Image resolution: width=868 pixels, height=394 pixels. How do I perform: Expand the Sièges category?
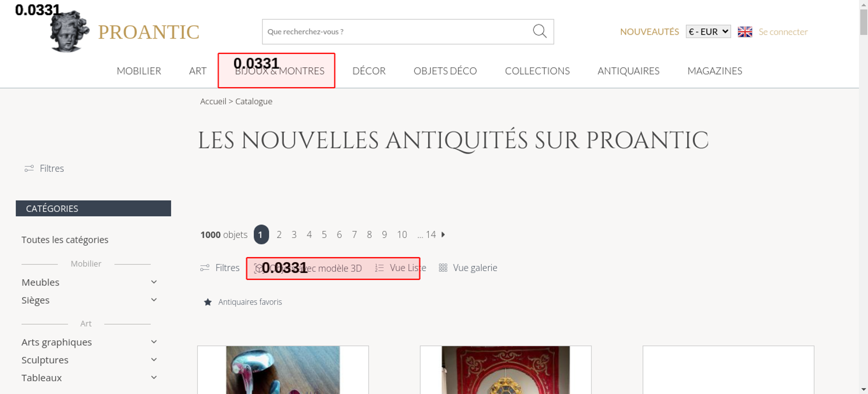click(x=154, y=300)
